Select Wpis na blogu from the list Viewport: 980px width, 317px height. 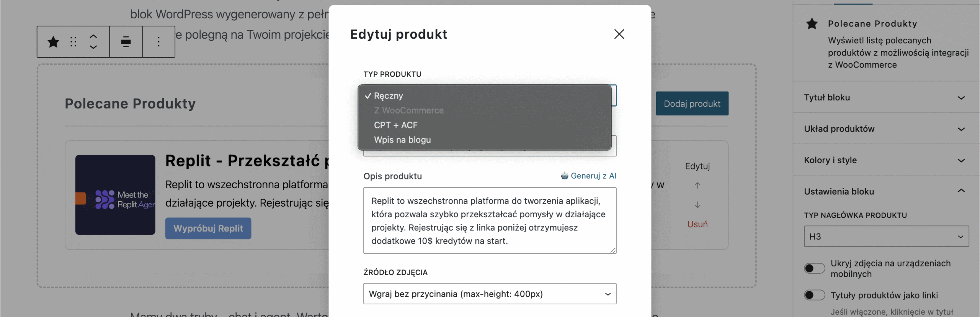pos(402,140)
